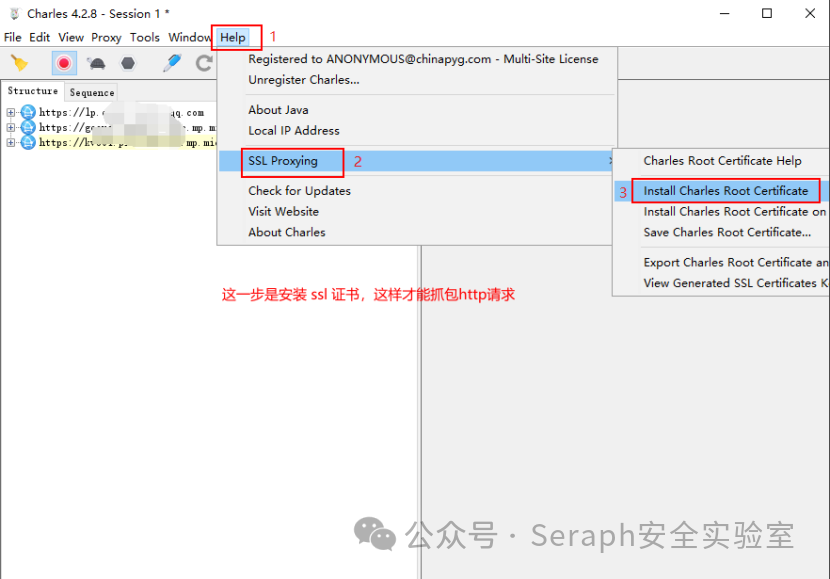Select globe icon of https://ge host
Screen dimensions: 830x579
click(x=28, y=128)
